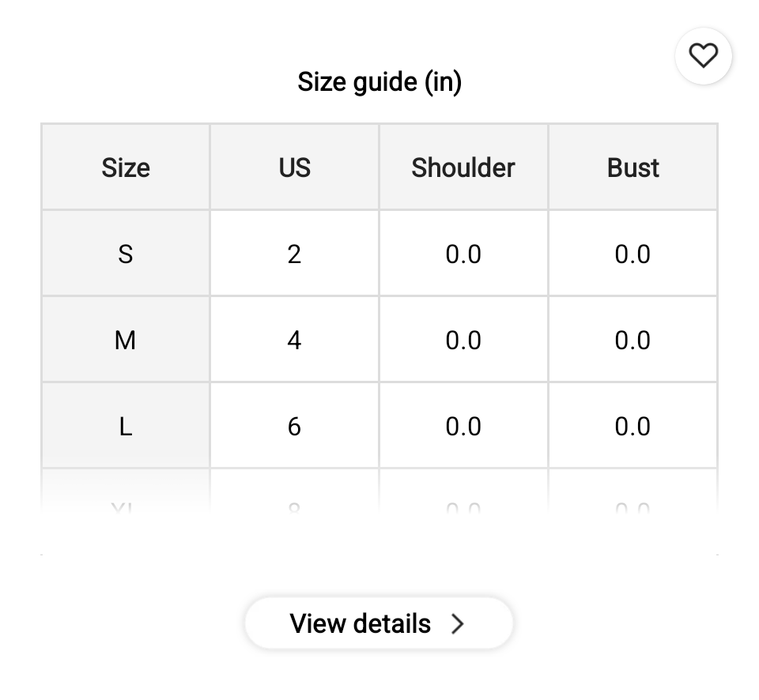Image resolution: width=759 pixels, height=700 pixels.
Task: Click the Bust value for size S
Action: point(632,254)
